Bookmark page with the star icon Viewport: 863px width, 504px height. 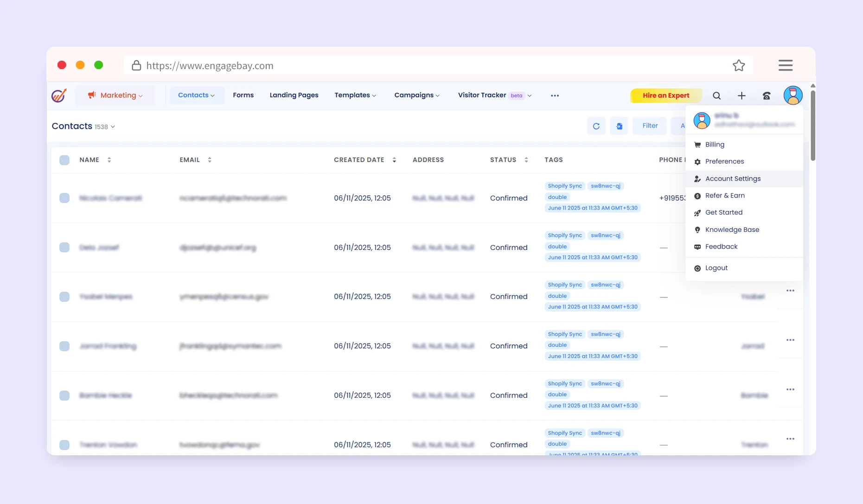739,65
